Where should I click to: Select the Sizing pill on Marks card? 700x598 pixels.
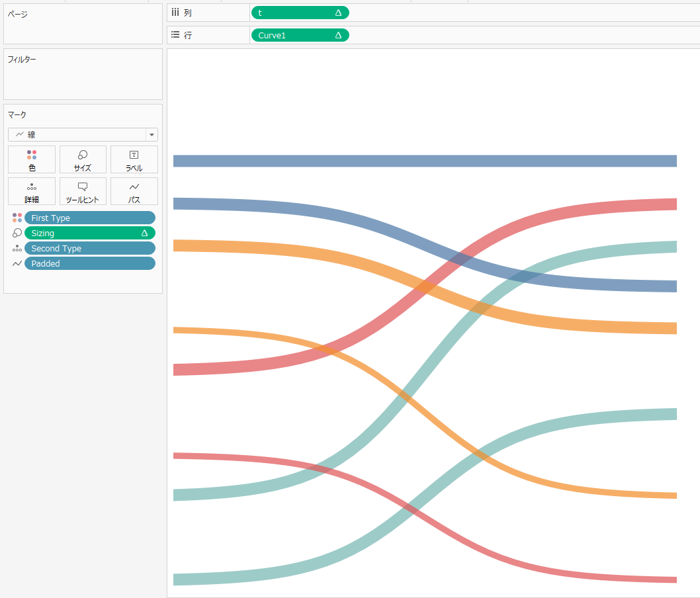(x=90, y=233)
